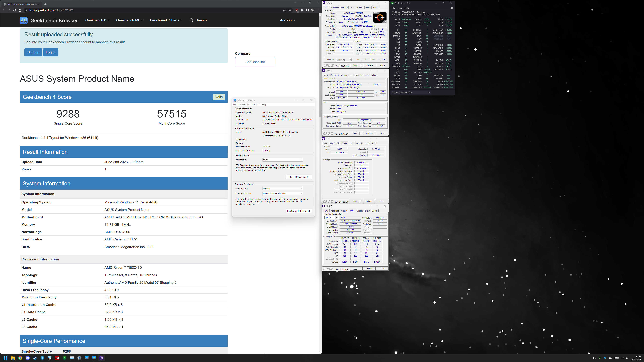Open Windows Security shield tray icon
The image size is (644, 362).
click(x=605, y=358)
